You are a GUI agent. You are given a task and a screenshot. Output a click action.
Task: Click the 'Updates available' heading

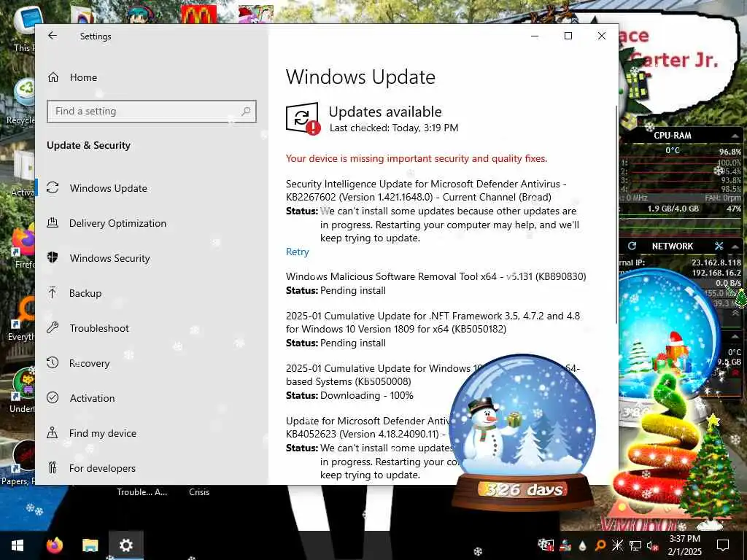click(385, 112)
